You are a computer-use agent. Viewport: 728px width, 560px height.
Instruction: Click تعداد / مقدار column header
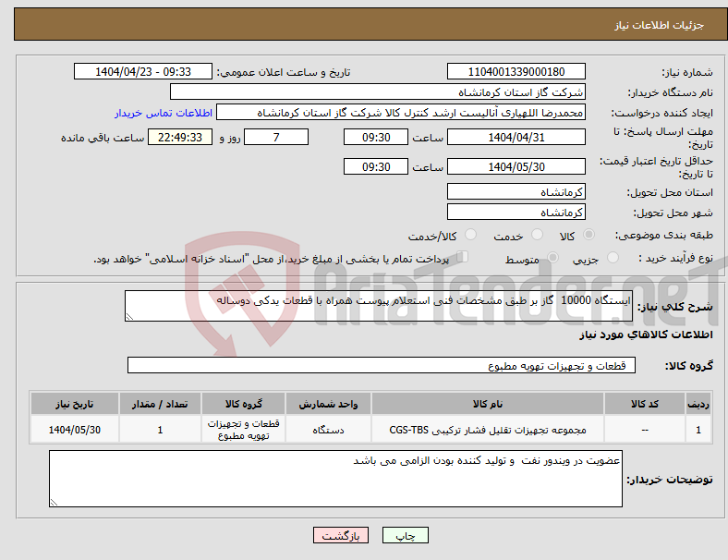pos(160,404)
